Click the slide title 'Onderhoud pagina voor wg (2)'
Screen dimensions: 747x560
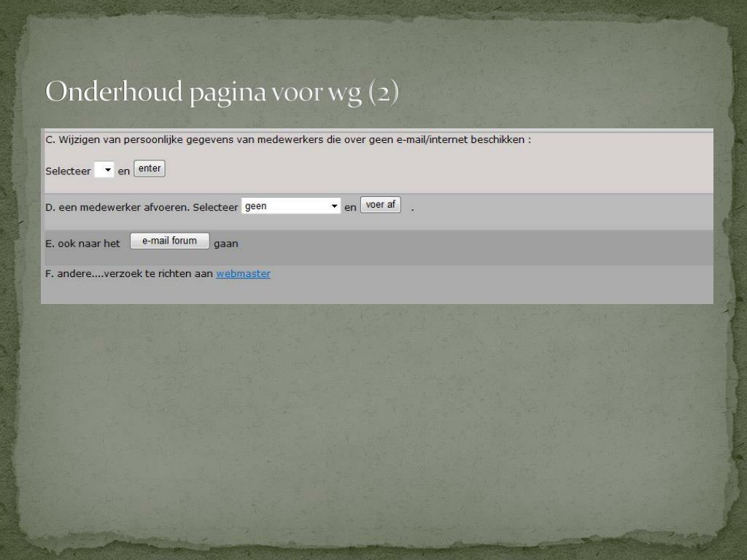click(x=222, y=92)
